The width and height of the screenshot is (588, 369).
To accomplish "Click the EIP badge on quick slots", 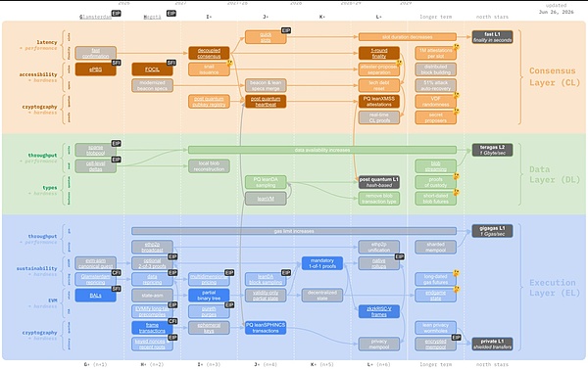I will click(286, 30).
